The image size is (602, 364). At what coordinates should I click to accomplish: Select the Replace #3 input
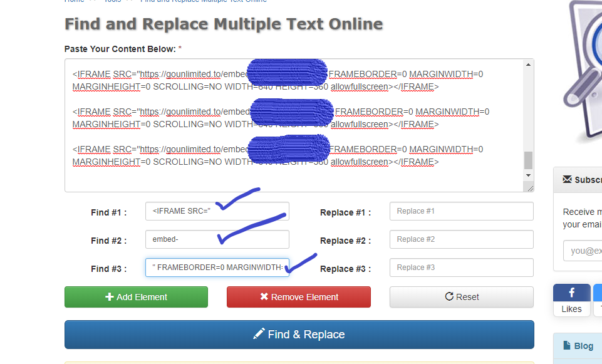461,268
